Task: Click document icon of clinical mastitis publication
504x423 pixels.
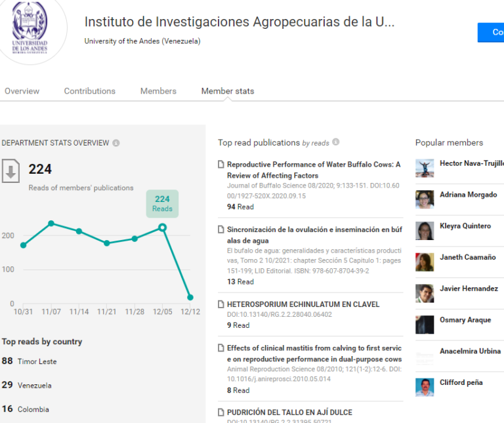Action: click(220, 348)
